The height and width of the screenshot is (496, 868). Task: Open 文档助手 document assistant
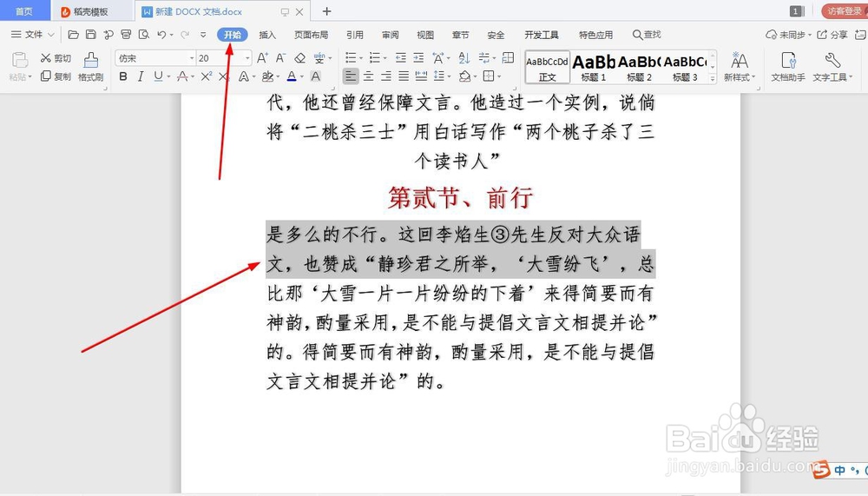click(788, 67)
